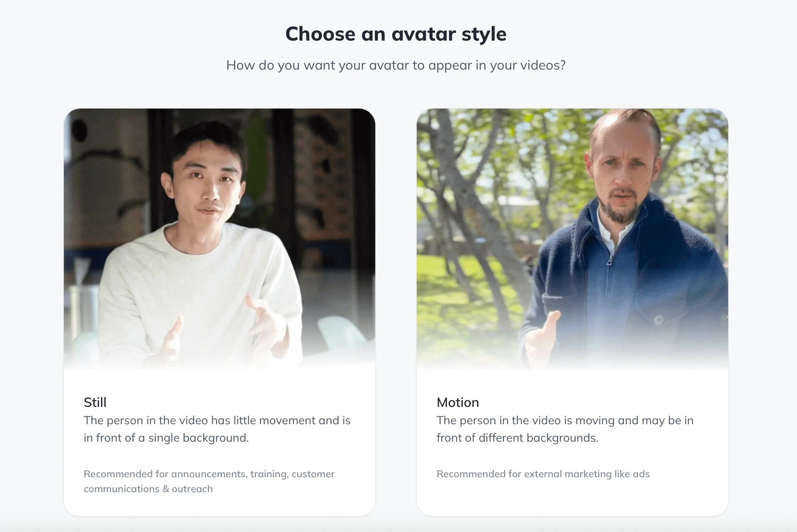
Task: Select the Still avatar style card
Action: pos(220,312)
